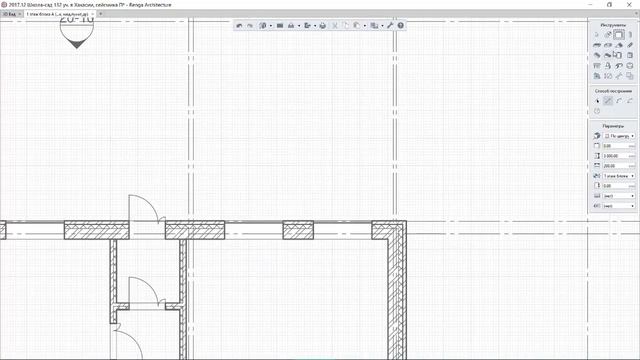
Task: Click the dark rectangle toolbar icon
Action: [280, 25]
